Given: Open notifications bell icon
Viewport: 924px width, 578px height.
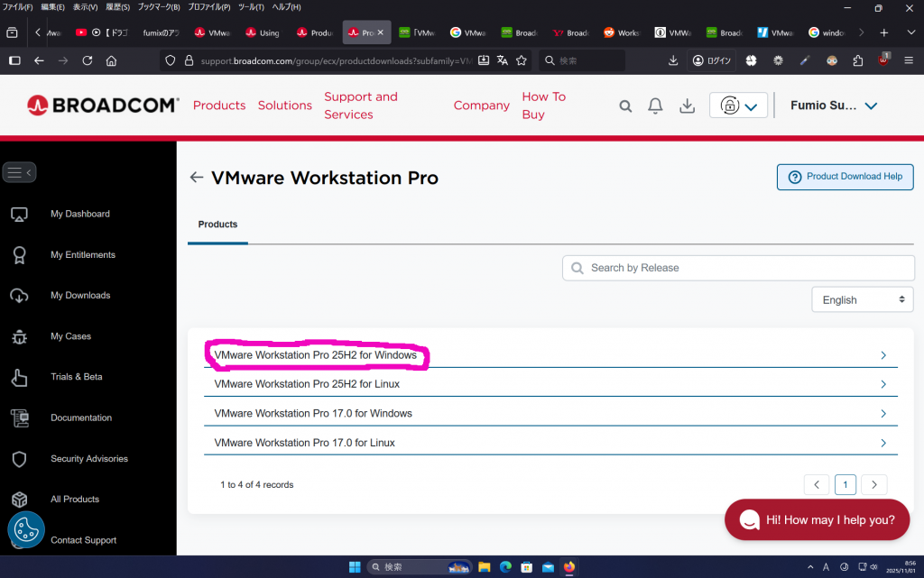Looking at the screenshot, I should coord(656,106).
